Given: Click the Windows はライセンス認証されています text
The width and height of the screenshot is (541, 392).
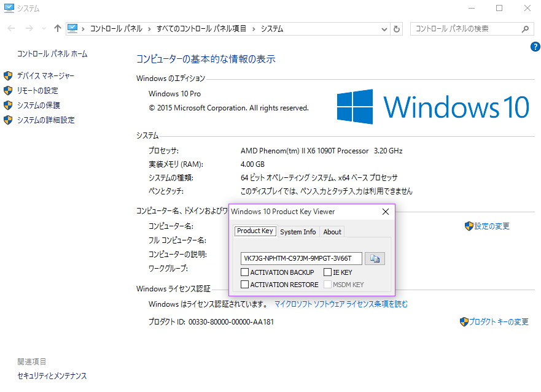Looking at the screenshot, I should point(208,304).
